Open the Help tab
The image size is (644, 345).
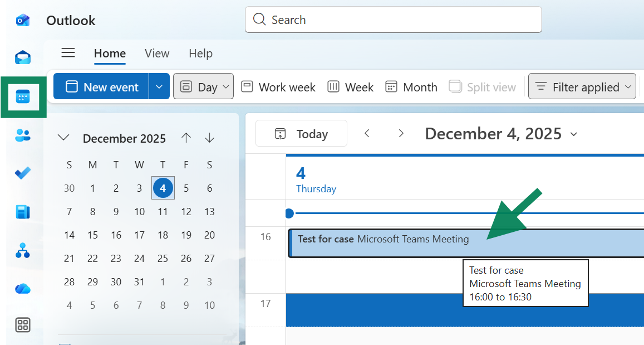(200, 53)
